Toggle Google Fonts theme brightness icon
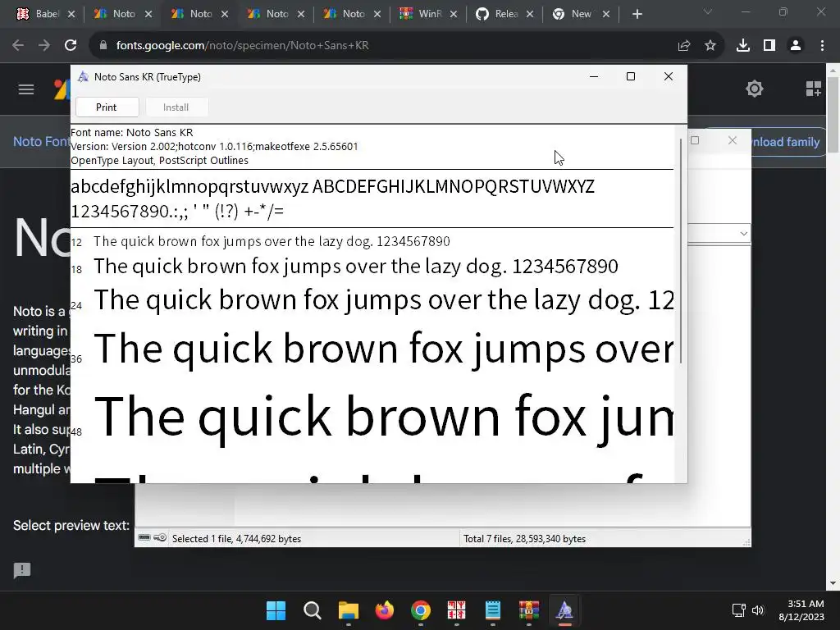 [x=755, y=89]
